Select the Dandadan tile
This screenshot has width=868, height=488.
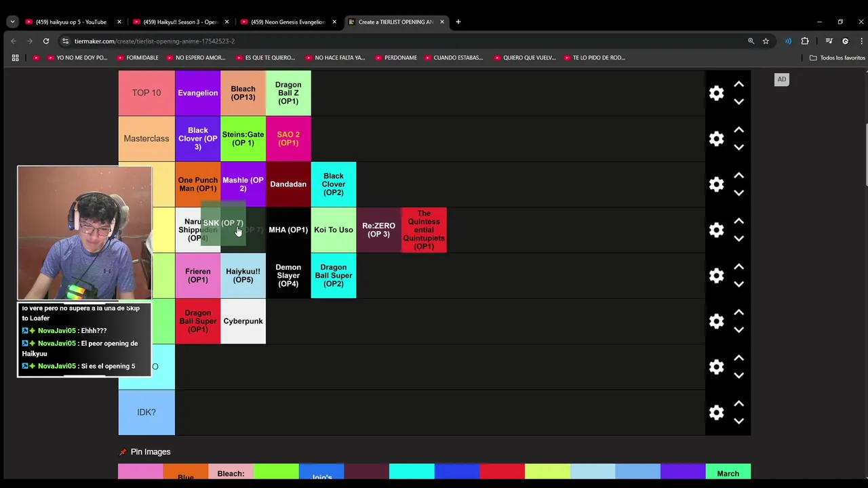[288, 184]
